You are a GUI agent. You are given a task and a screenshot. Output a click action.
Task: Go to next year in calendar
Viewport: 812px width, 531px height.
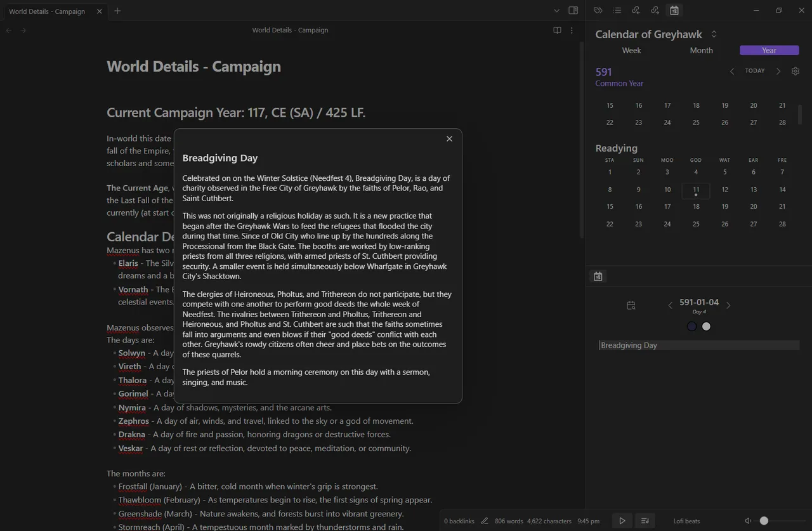click(x=778, y=71)
